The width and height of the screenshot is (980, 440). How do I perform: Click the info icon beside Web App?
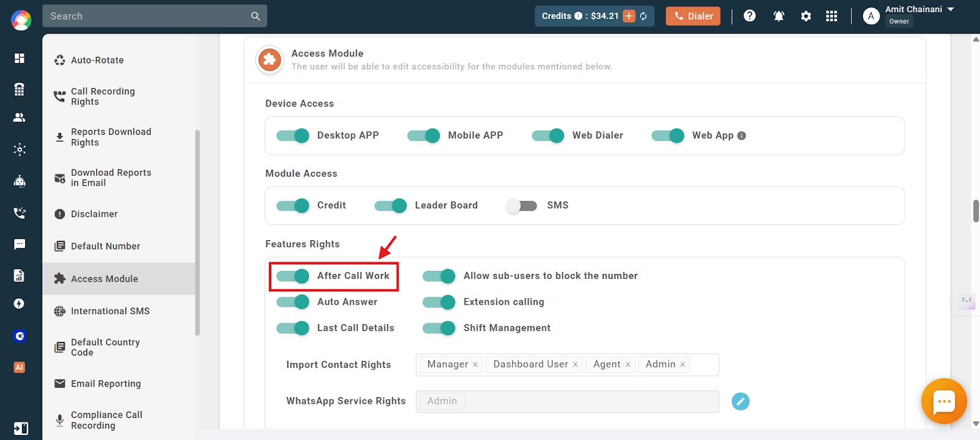[742, 136]
